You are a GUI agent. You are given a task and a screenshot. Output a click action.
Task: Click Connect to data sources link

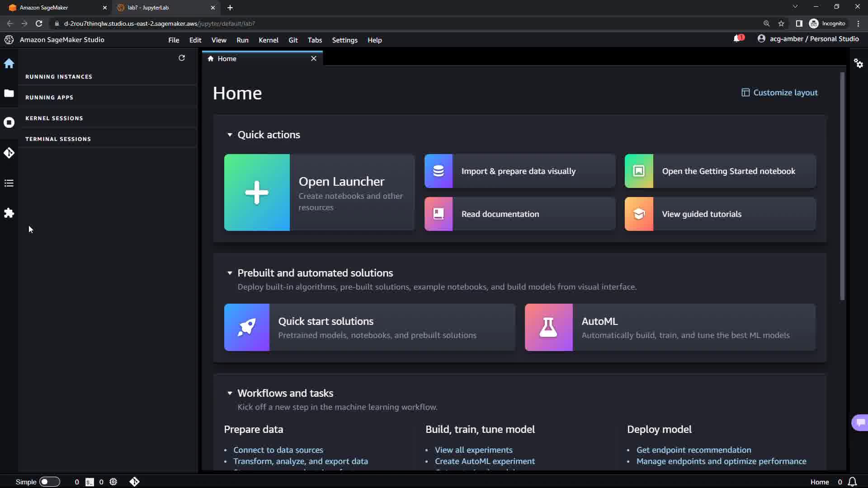[278, 450]
